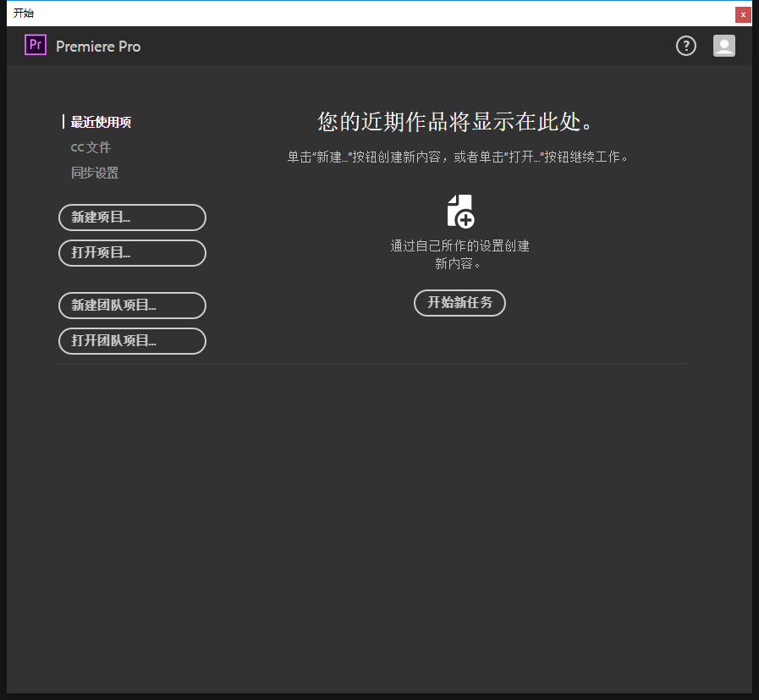The image size is (759, 700).
Task: Click the Premiere Pro Pr logo icon
Action: 36,45
